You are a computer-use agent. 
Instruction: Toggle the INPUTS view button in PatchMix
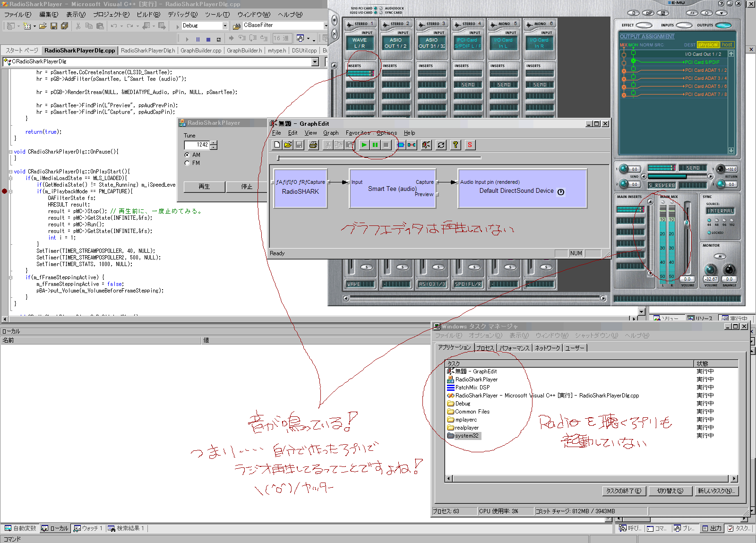click(684, 25)
